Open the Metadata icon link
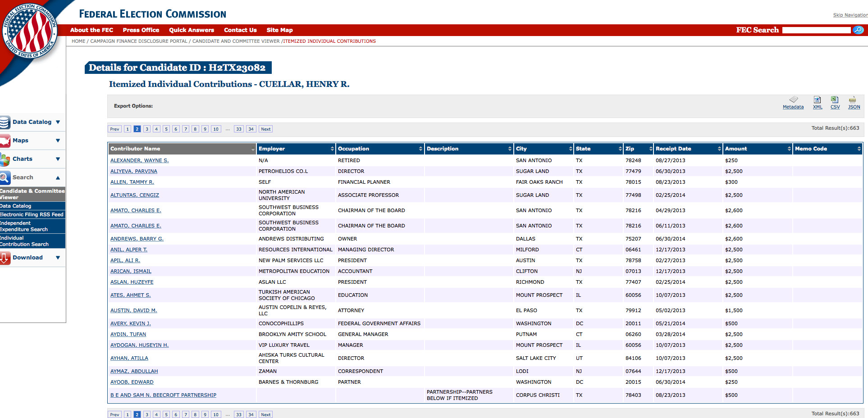868x418 pixels. pyautogui.click(x=793, y=100)
